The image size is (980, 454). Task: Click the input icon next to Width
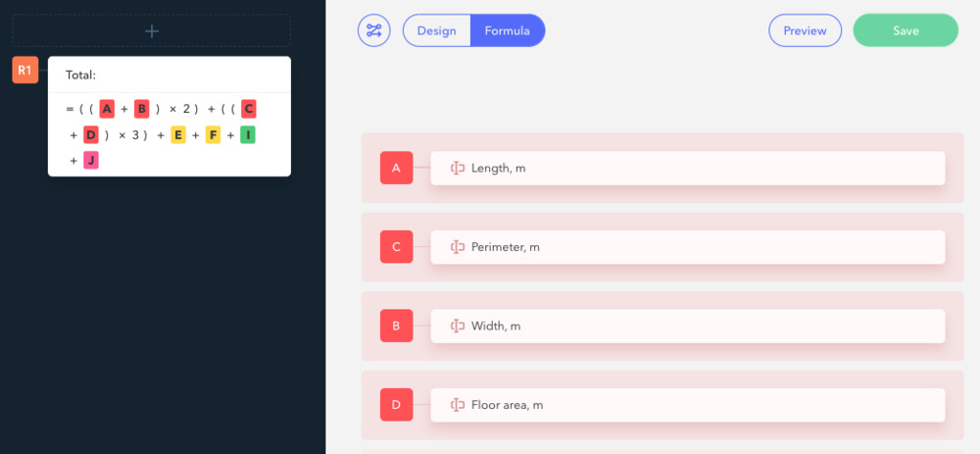click(458, 326)
